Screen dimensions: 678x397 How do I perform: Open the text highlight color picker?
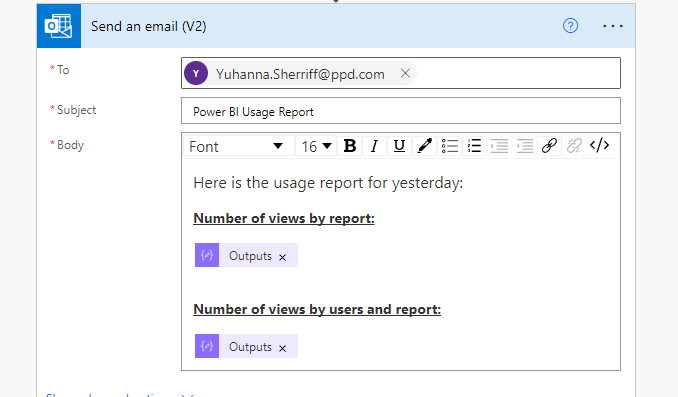pyautogui.click(x=424, y=146)
